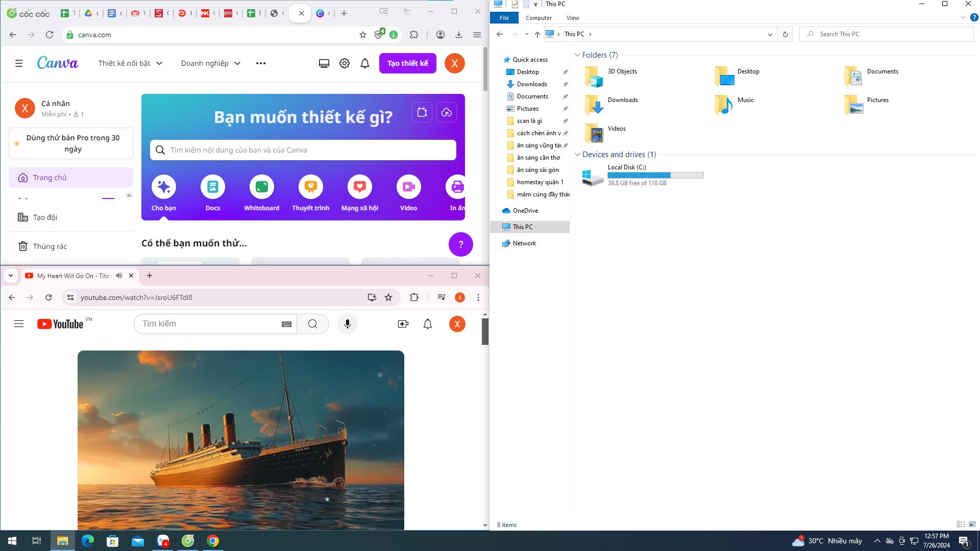Open the YouTube guide hamburger menu
The image size is (980, 551).
pos(19,324)
